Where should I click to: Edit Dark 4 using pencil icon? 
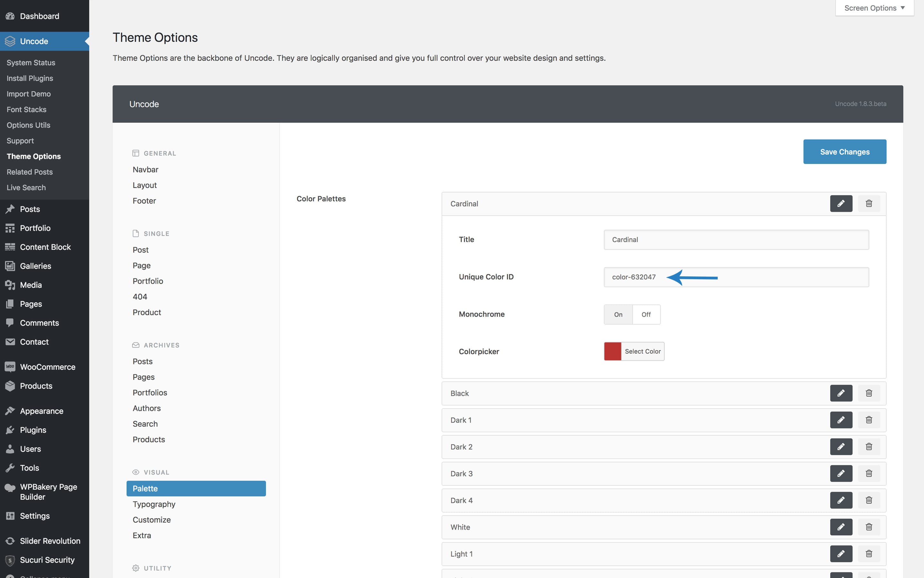(x=841, y=500)
